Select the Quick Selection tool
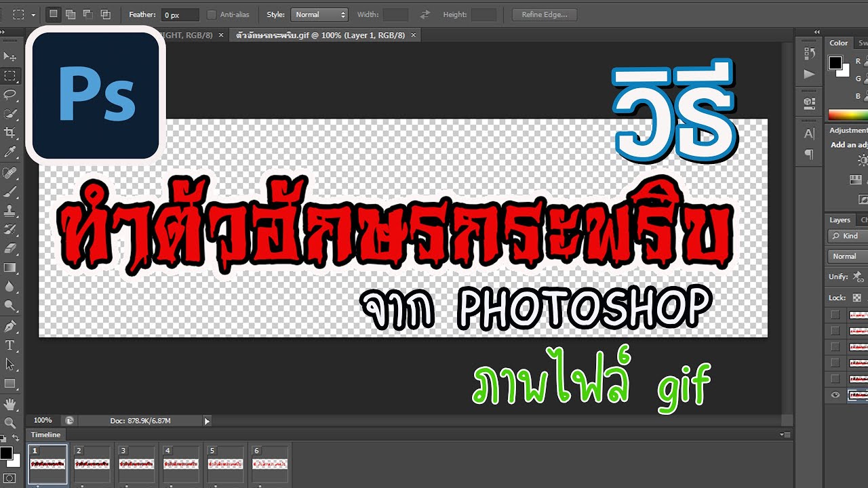 pos(10,113)
